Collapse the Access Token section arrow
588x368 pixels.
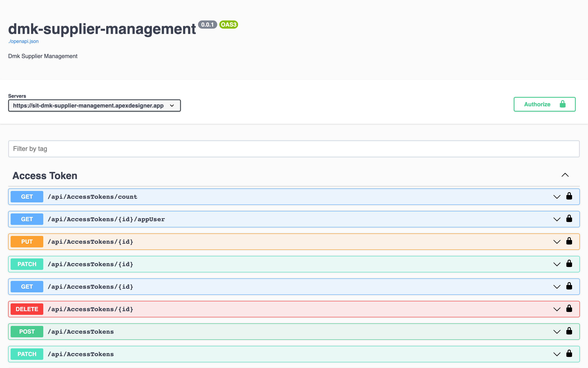[565, 175]
